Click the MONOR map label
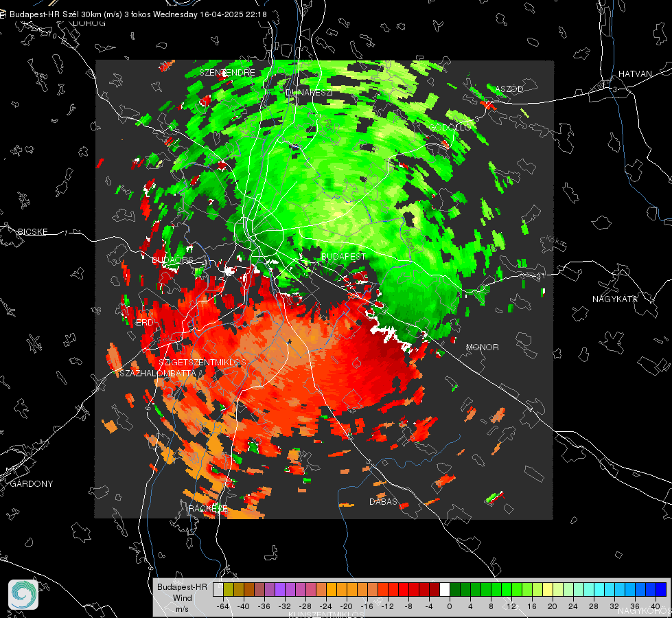Viewport: 672px width, 618px height. click(x=482, y=347)
